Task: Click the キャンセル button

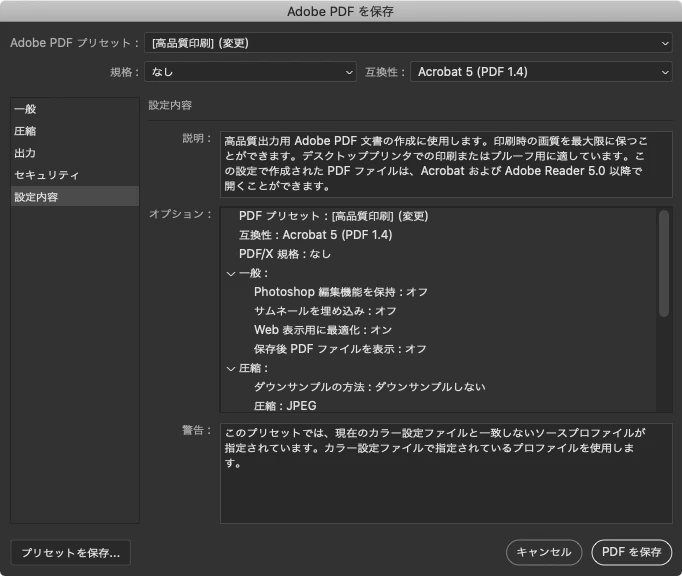Action: [x=544, y=552]
